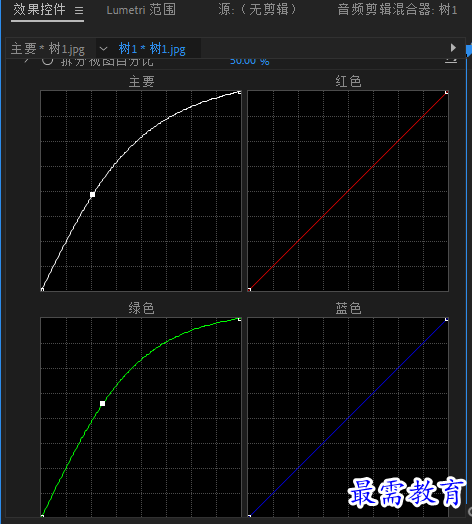Select white control point on 主要 curve
Image resolution: width=472 pixels, height=524 pixels.
click(93, 194)
